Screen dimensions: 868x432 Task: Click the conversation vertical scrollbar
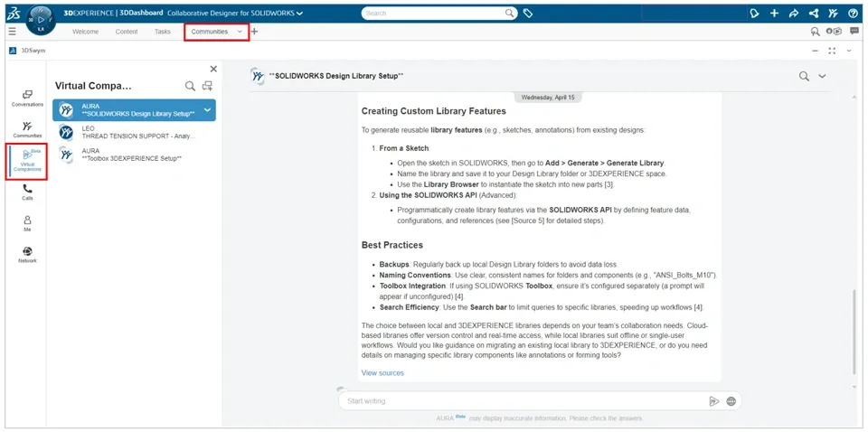tap(854, 333)
